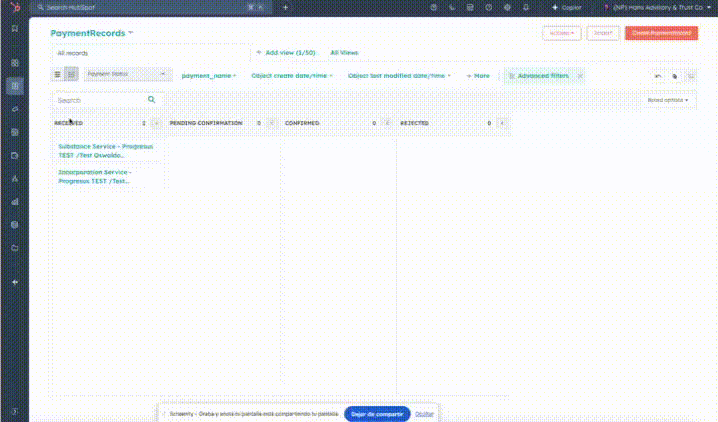Remove the Advanced filters with X
The width and height of the screenshot is (718, 422).
point(579,75)
